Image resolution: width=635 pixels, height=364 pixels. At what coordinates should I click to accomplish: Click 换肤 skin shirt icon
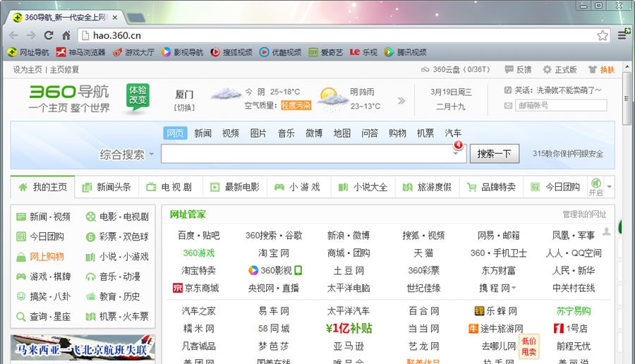pos(602,70)
